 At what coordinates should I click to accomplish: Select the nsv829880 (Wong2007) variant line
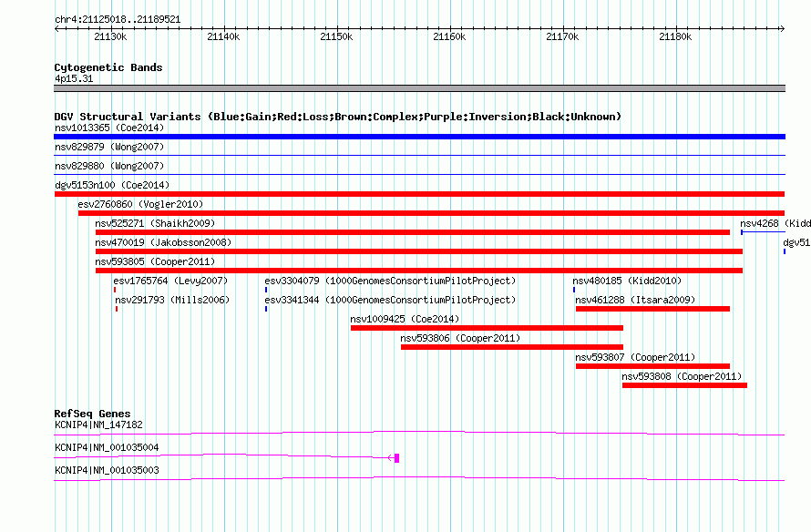(419, 174)
